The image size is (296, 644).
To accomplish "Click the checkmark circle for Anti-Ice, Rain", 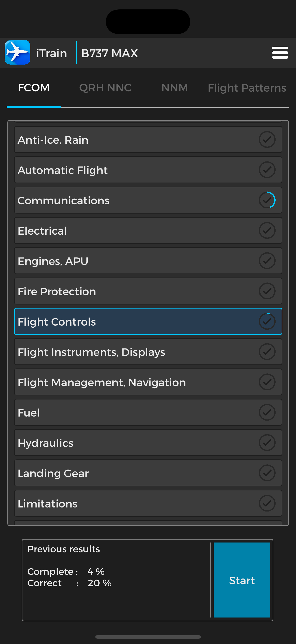I will (x=267, y=139).
